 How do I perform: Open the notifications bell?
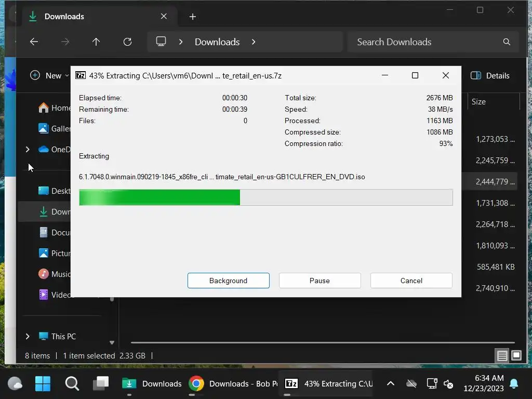pos(514,383)
